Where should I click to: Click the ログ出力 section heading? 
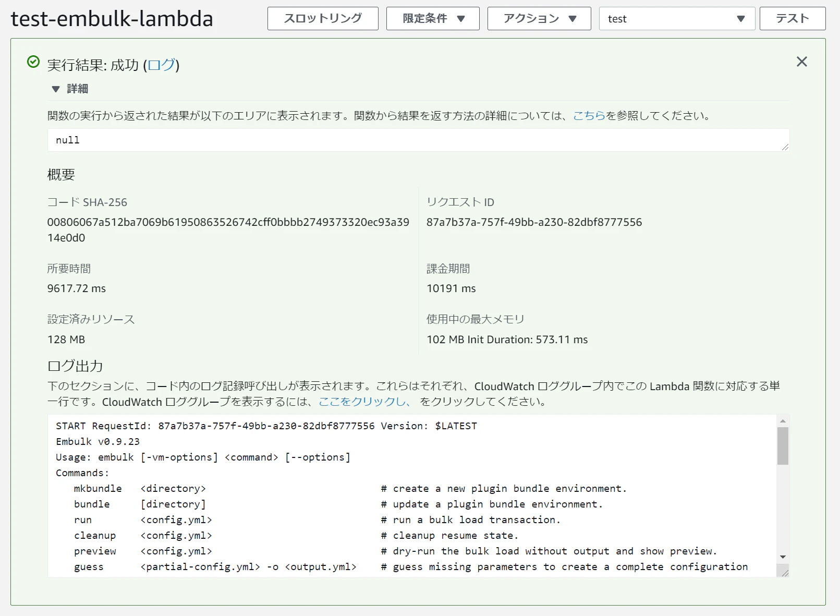pyautogui.click(x=75, y=366)
